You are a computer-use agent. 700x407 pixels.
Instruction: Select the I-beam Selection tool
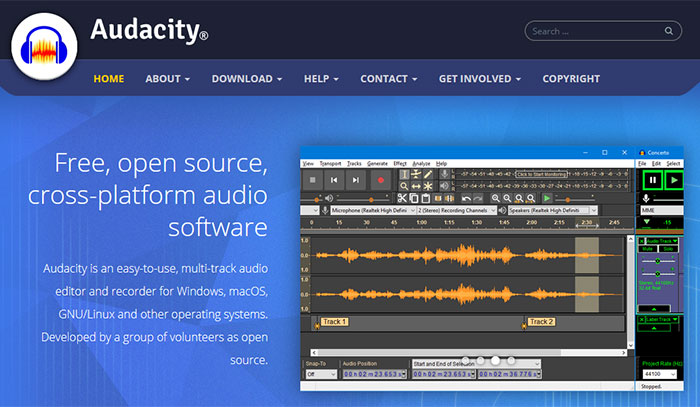[404, 174]
